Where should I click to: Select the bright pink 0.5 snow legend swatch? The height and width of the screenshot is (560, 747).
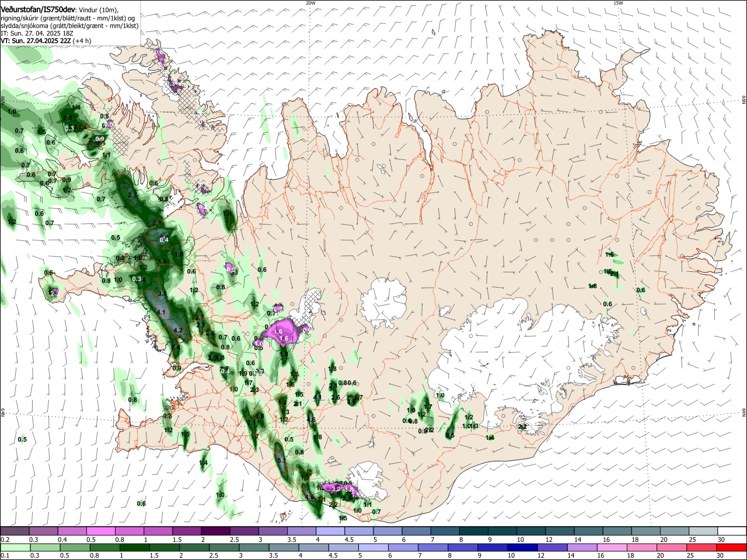tap(100, 531)
